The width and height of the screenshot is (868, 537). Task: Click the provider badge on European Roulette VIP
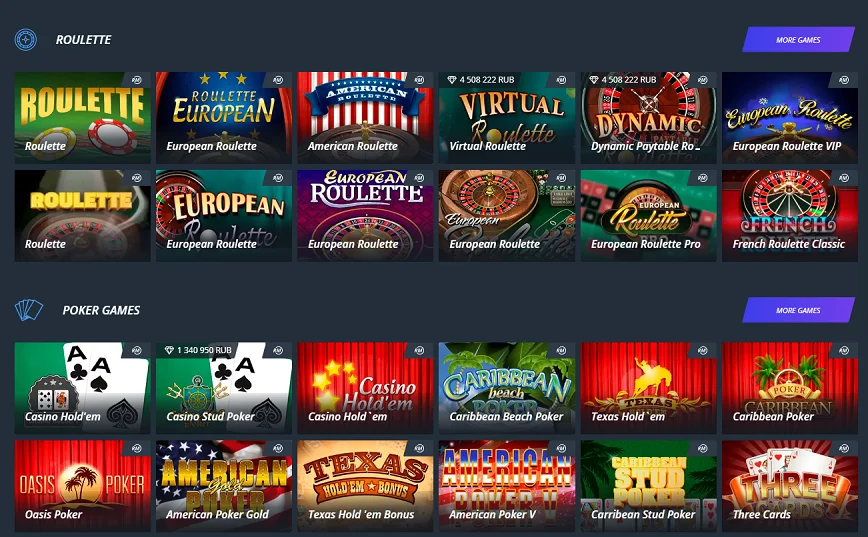(844, 80)
